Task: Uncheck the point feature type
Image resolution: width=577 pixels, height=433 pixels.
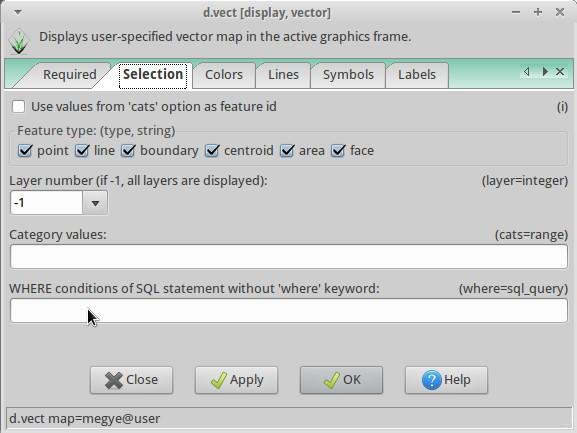Action: click(25, 150)
